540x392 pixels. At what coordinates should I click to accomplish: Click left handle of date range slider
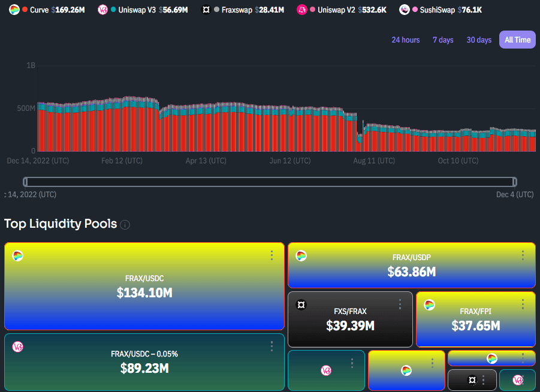pyautogui.click(x=25, y=182)
